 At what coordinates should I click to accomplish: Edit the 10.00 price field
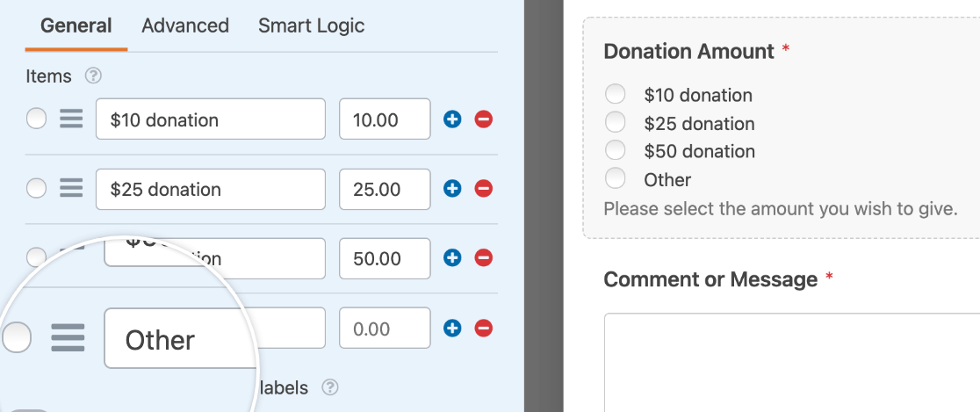point(385,119)
